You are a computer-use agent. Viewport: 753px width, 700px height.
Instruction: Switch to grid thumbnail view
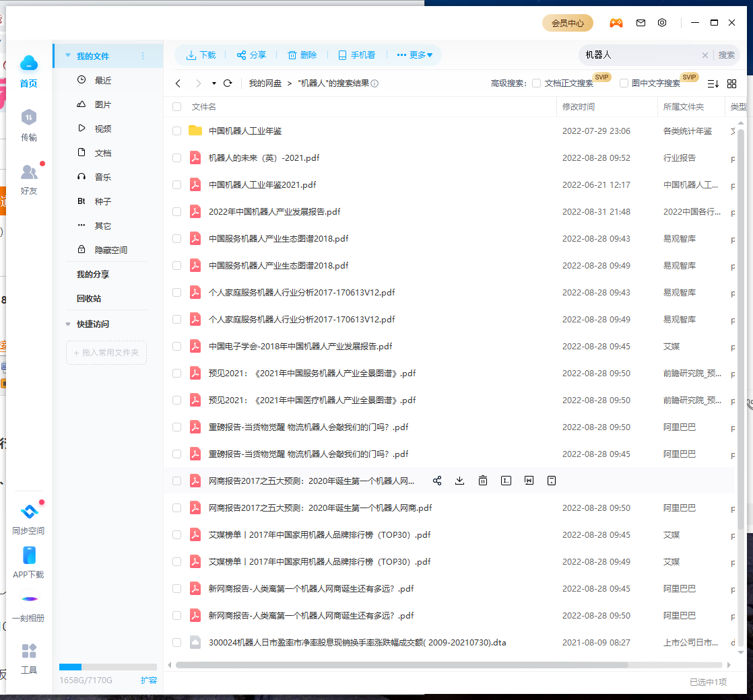point(732,84)
